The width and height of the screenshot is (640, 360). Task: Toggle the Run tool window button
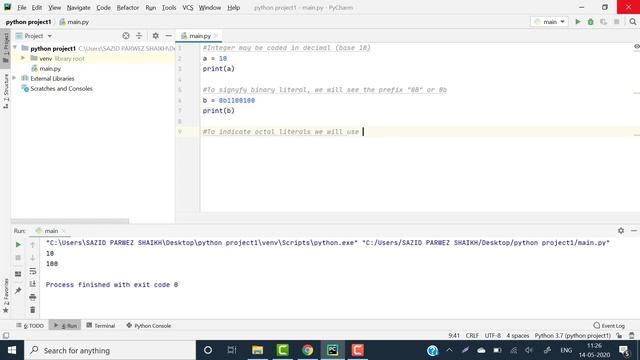65,326
